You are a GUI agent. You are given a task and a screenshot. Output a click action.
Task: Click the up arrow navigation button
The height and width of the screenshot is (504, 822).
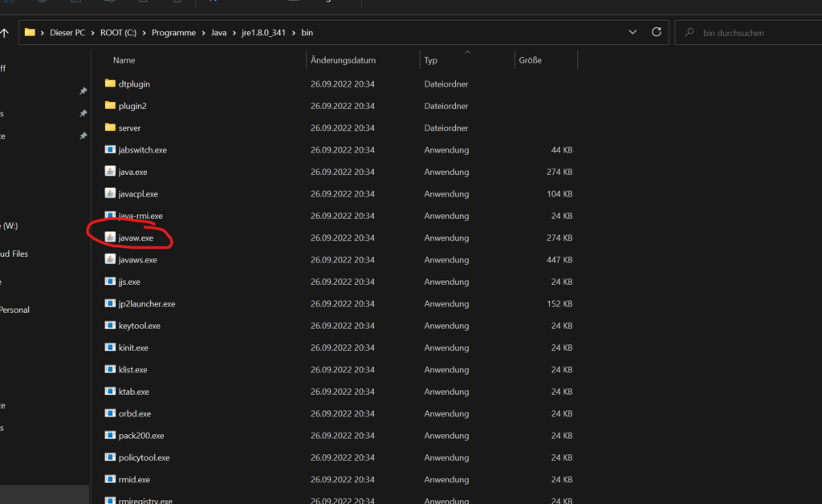(5, 33)
